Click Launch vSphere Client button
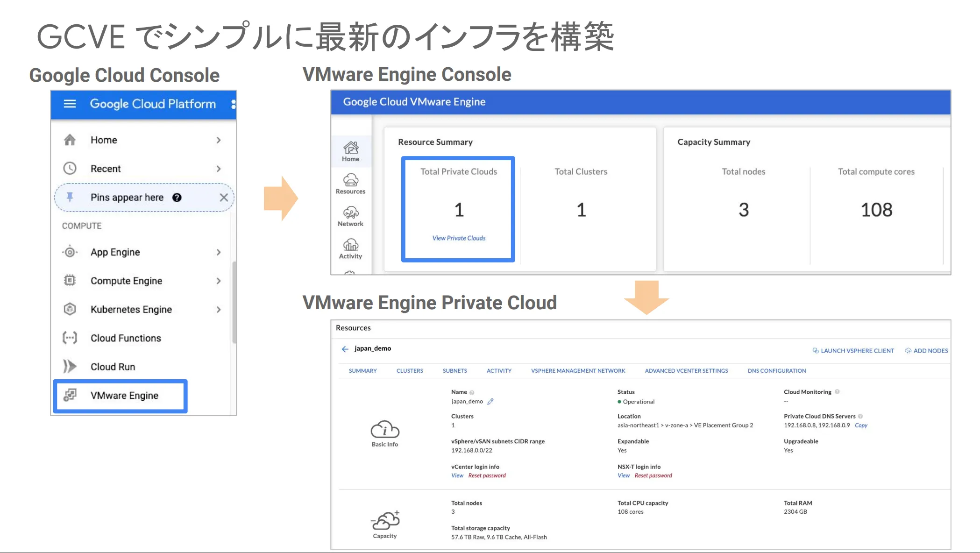980x553 pixels. click(853, 351)
